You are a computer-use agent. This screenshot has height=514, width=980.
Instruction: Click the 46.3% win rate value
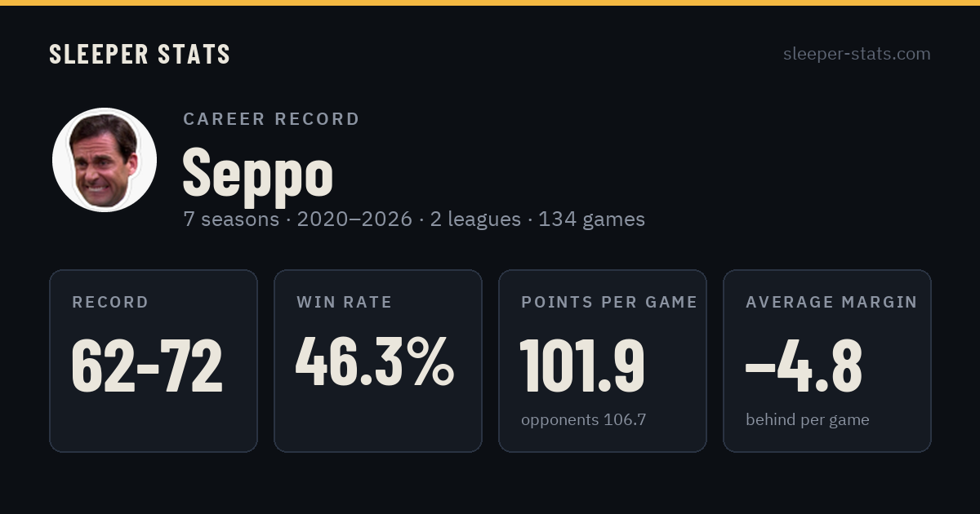(375, 362)
